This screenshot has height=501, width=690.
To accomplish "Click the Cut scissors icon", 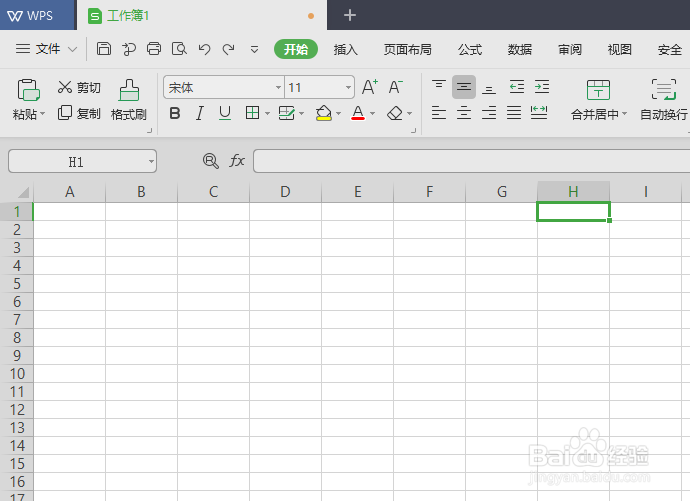I will (65, 87).
